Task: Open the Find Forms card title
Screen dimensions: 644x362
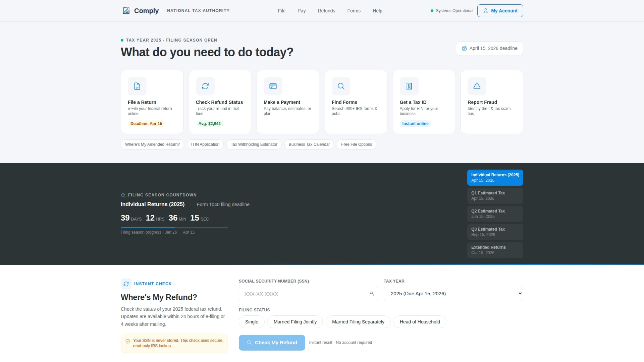Action: [x=344, y=102]
